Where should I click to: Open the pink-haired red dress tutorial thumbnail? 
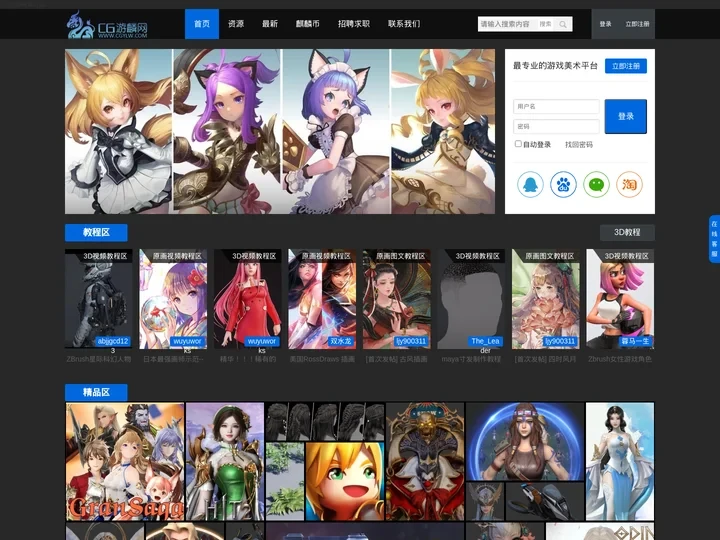pyautogui.click(x=248, y=299)
